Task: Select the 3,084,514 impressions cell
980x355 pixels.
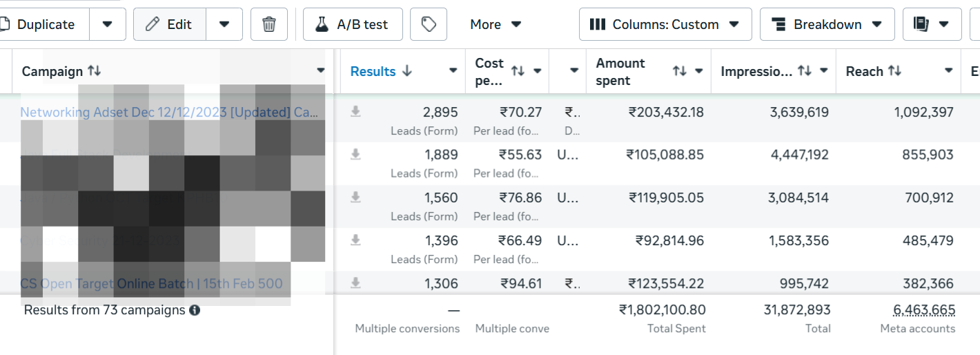Action: tap(800, 198)
